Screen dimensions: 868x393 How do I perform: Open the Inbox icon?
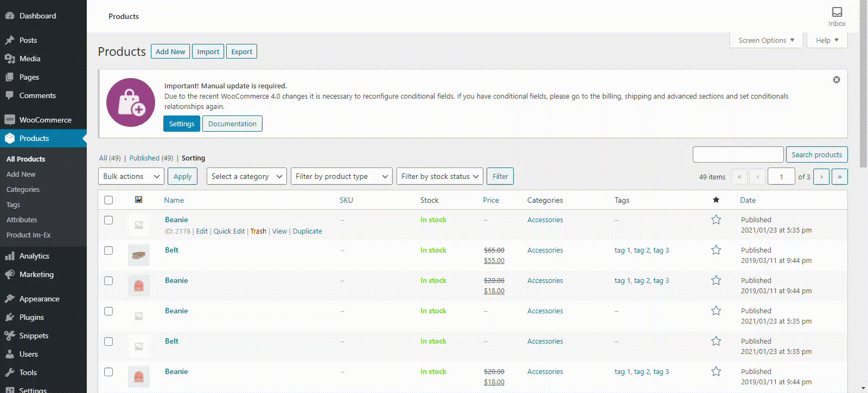(837, 12)
